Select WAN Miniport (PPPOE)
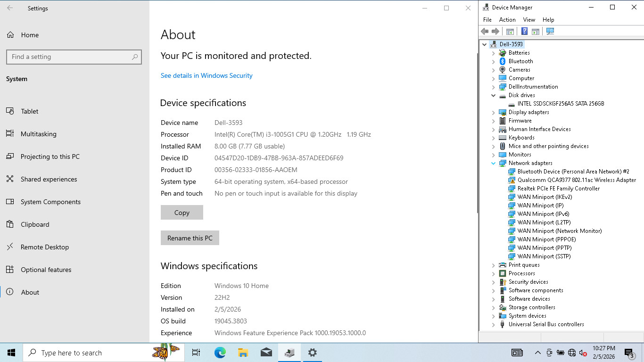644x362 pixels. pyautogui.click(x=546, y=239)
